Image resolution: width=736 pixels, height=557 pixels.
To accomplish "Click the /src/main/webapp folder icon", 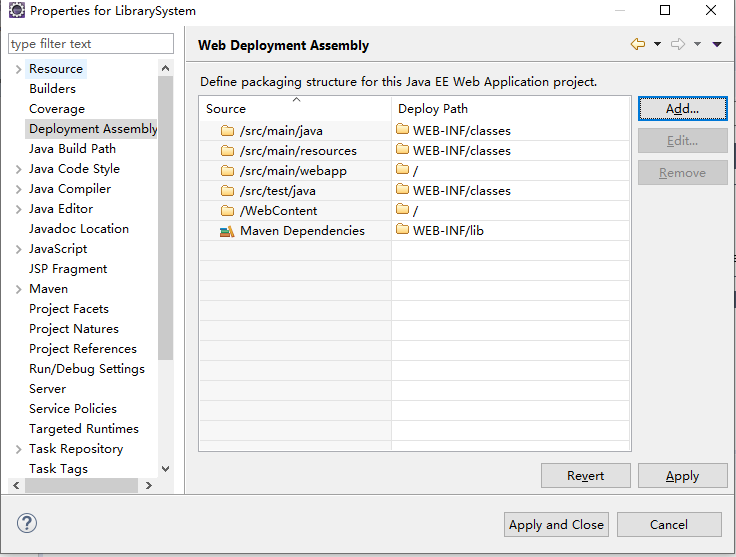I will coord(227,171).
